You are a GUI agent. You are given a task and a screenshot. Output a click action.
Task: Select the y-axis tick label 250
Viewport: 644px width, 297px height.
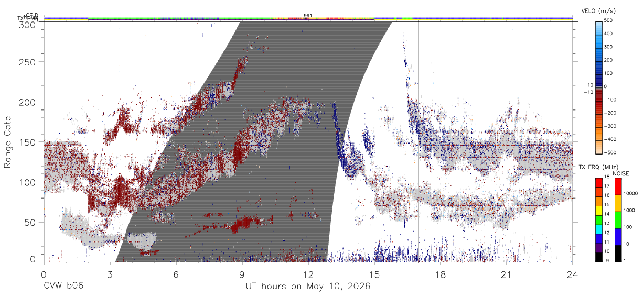coord(28,62)
